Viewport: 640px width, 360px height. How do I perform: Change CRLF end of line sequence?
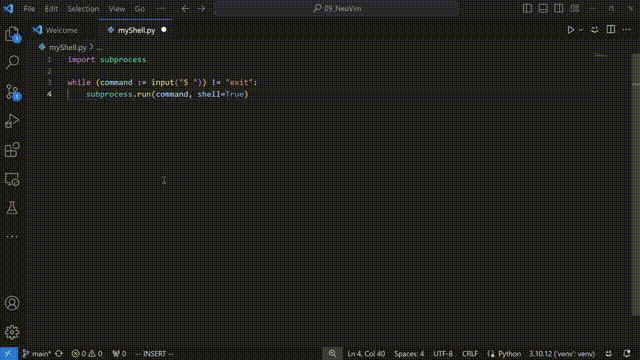tap(470, 353)
